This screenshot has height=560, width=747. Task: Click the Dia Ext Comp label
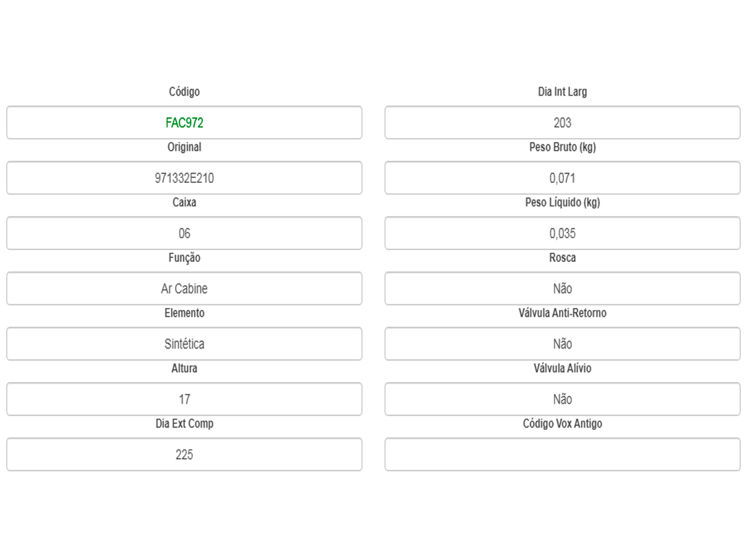pyautogui.click(x=184, y=424)
